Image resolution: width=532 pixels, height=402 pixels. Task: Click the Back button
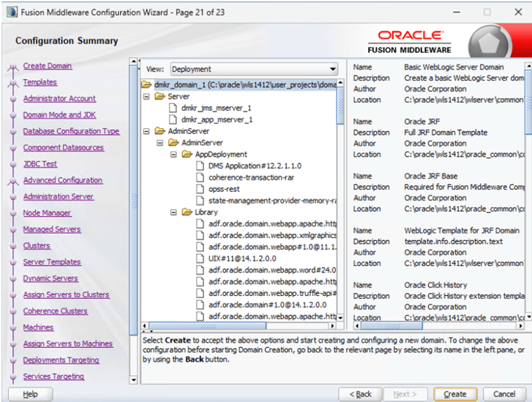(360, 394)
